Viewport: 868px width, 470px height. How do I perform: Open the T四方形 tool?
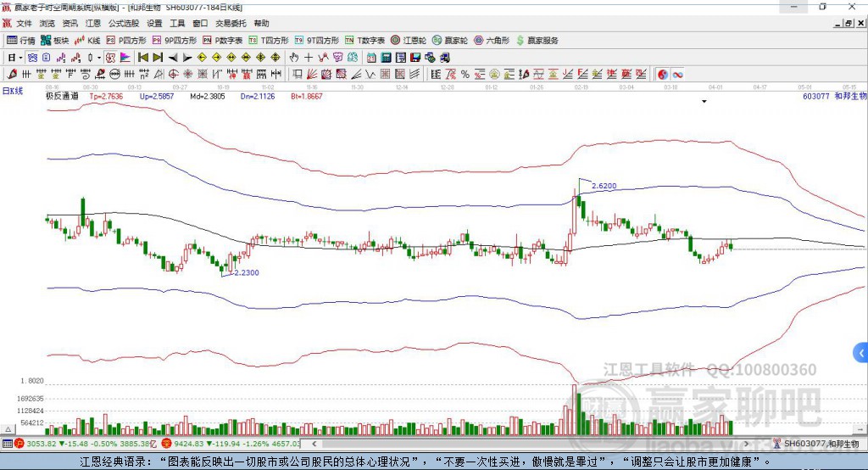(x=269, y=41)
